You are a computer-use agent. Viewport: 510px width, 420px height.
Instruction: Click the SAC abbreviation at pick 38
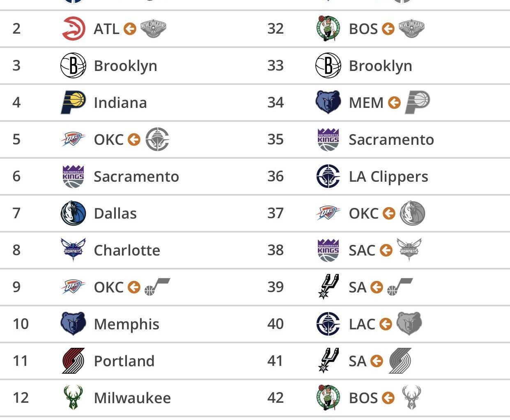362,250
